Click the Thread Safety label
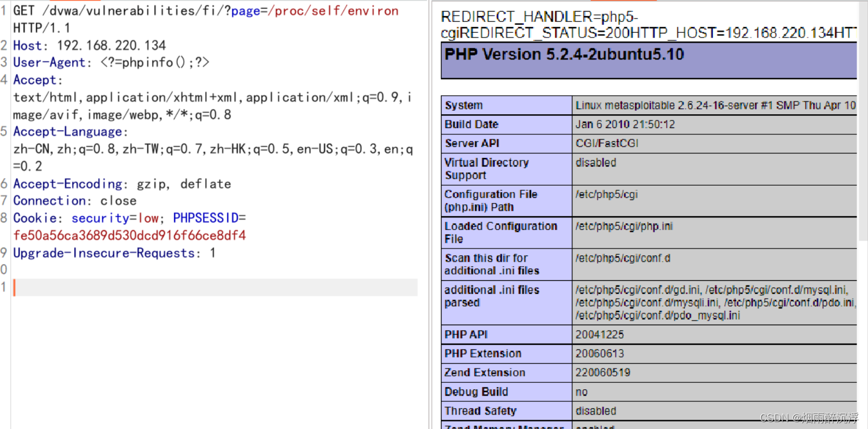The width and height of the screenshot is (868, 429). [480, 411]
